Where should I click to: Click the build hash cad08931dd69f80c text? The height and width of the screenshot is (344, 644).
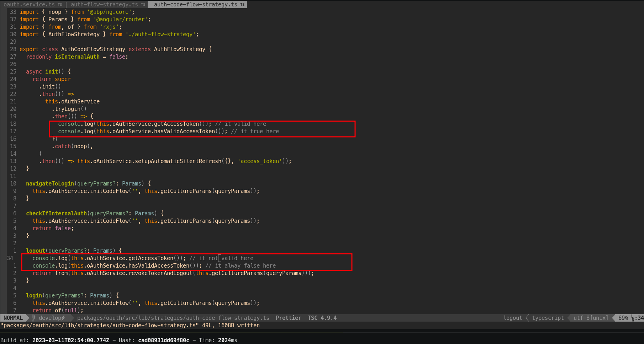point(163,340)
